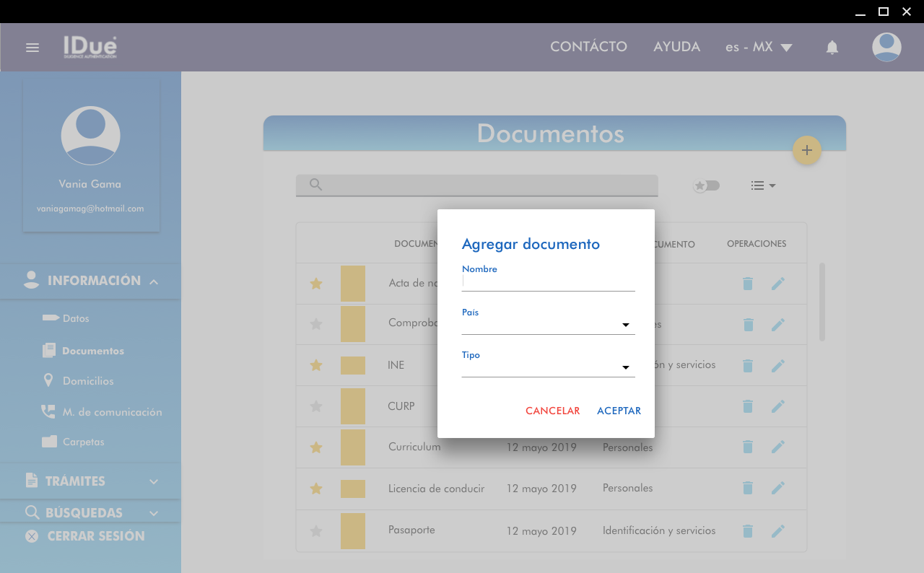Click the Nombre input field
This screenshot has height=573, width=924.
pyautogui.click(x=548, y=282)
